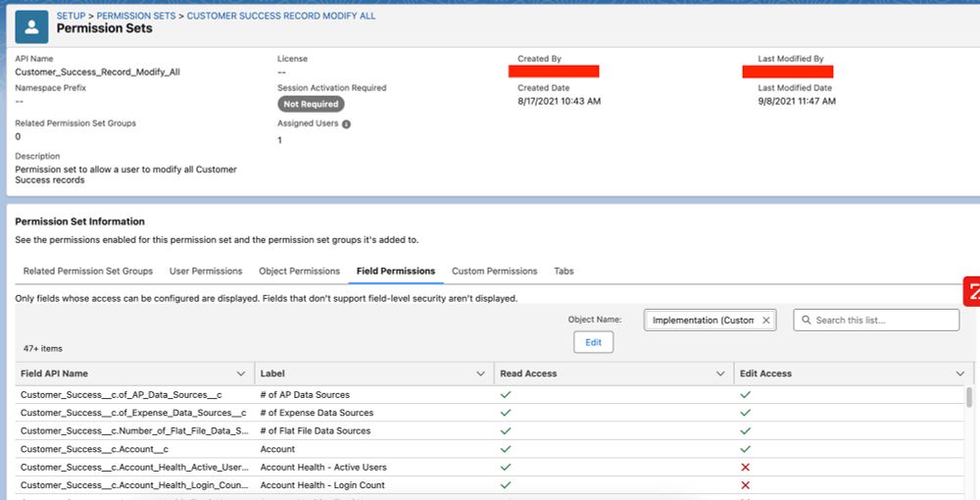Click Read Access checkmark for # of Flat File Data Sources
This screenshot has height=500, width=980.
click(x=506, y=431)
